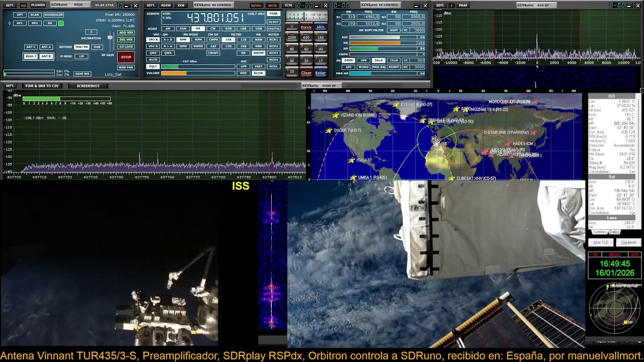Toggle SQLC squelch button
This screenshot has height=362, width=644.
pos(153,66)
